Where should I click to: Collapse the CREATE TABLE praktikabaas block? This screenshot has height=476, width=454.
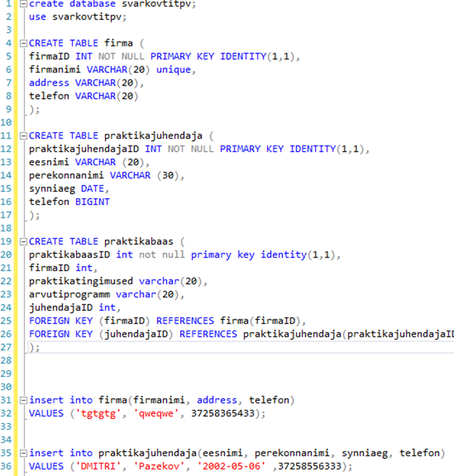click(x=23, y=242)
